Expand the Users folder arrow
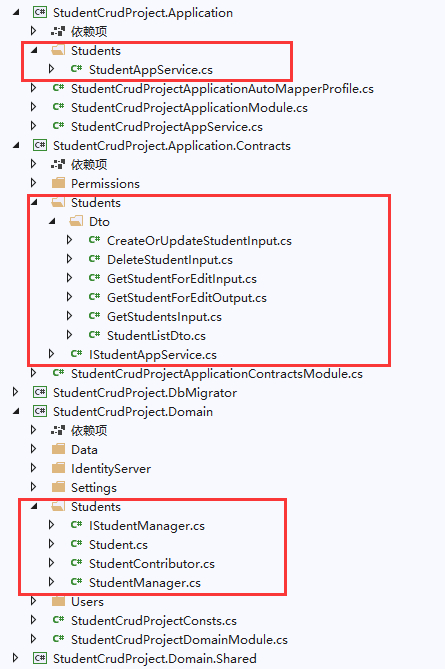 coord(34,602)
